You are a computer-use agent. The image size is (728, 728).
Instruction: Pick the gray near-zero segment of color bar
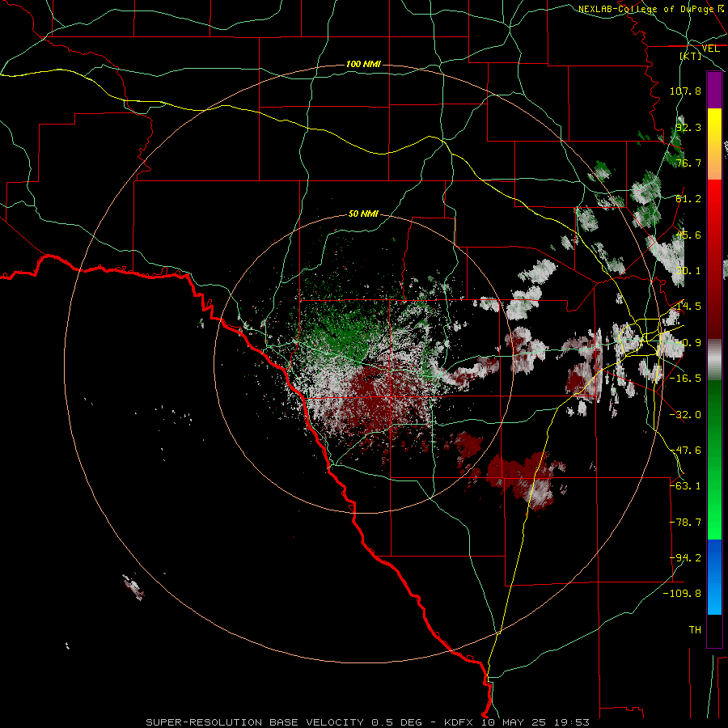click(x=714, y=360)
